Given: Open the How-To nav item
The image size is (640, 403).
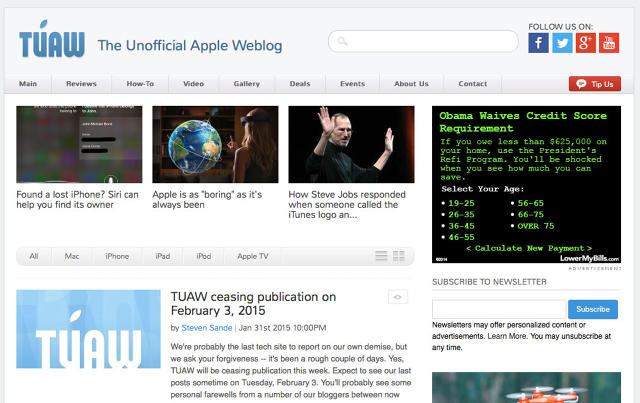Looking at the screenshot, I should click(x=140, y=84).
